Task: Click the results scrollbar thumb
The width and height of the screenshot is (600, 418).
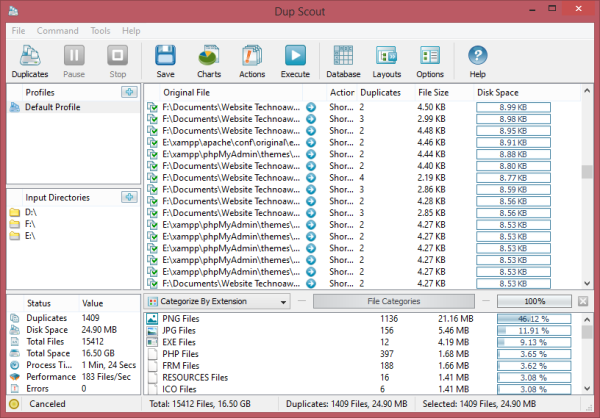Action: click(x=587, y=172)
